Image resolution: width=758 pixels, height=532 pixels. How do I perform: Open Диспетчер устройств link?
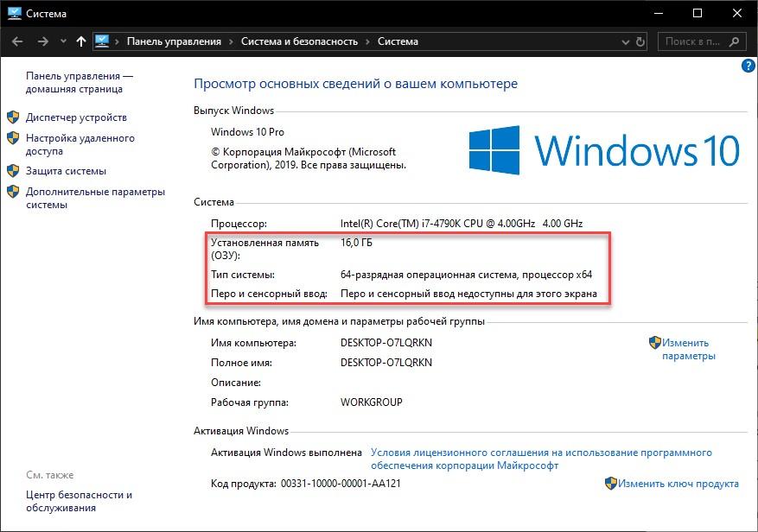click(76, 117)
